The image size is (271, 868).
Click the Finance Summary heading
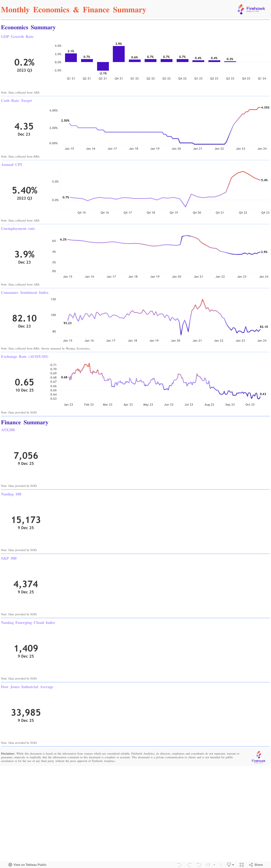25,423
